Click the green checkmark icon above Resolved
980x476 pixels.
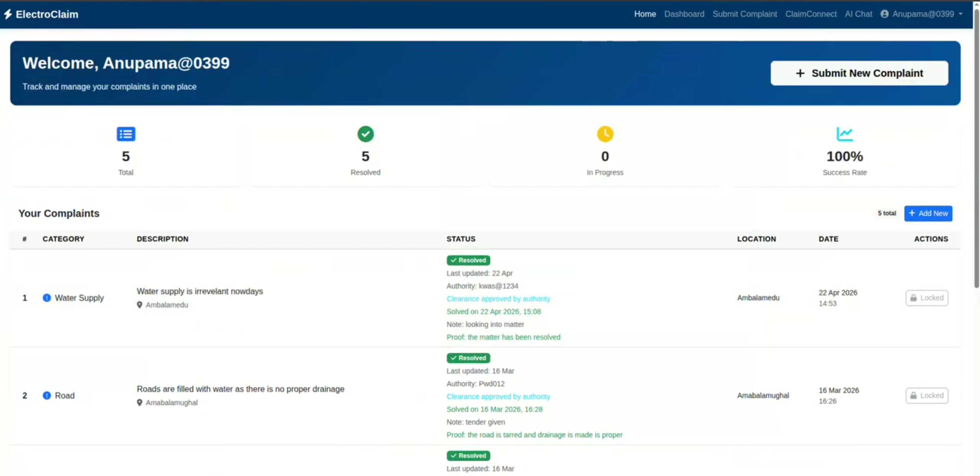coord(365,134)
